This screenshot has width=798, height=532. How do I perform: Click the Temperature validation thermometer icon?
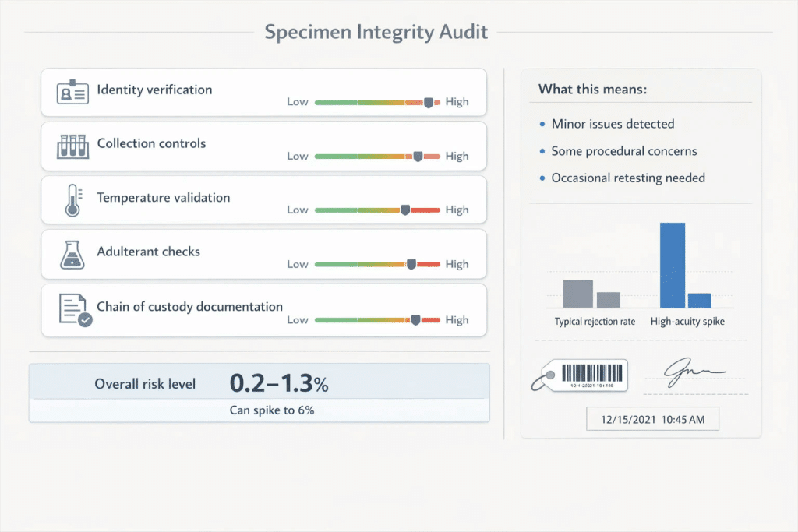click(73, 200)
